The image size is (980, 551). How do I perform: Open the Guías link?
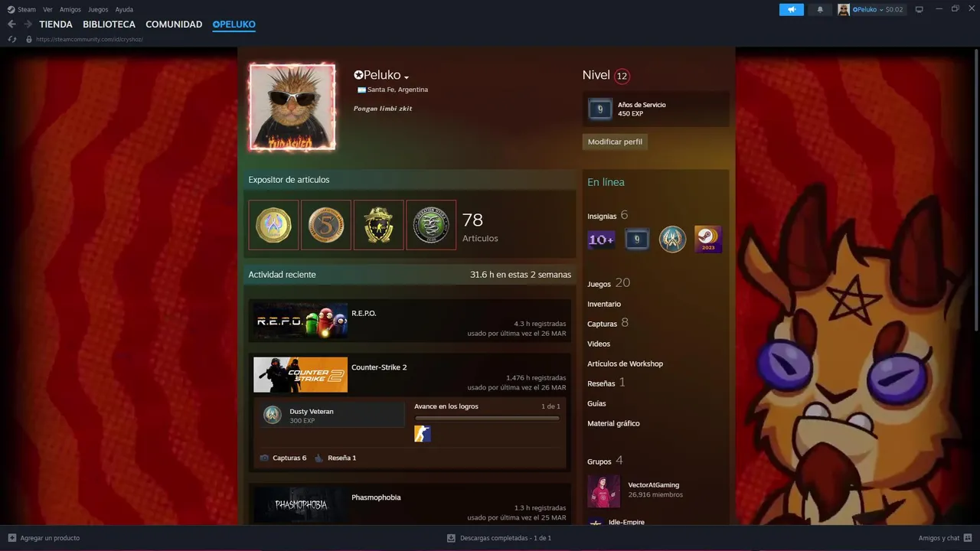[x=596, y=403]
